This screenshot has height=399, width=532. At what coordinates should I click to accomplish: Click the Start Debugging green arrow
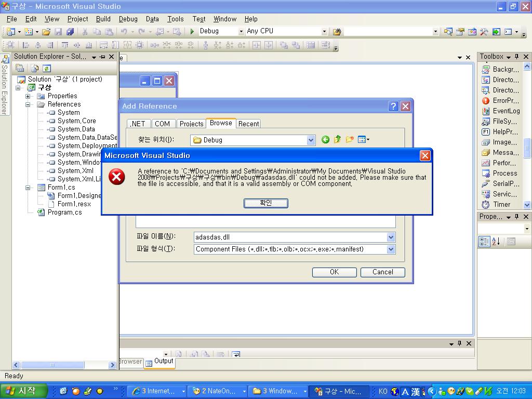pos(192,31)
